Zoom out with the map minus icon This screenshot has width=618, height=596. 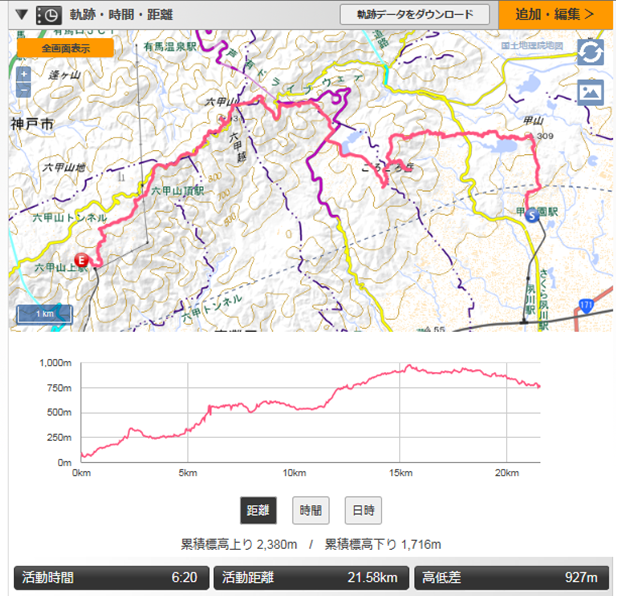pos(24,90)
